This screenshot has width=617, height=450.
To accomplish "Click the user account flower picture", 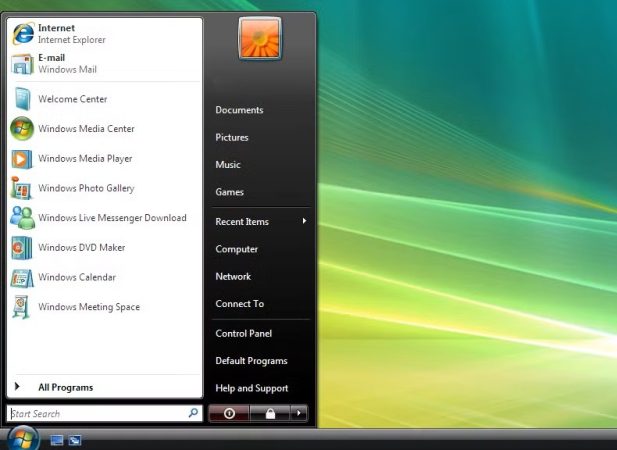I will (x=260, y=38).
